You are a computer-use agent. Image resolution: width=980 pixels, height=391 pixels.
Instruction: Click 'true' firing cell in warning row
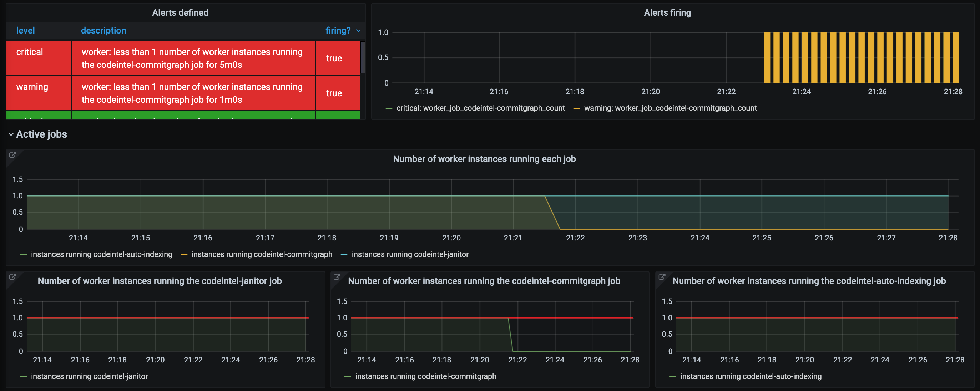(x=338, y=93)
